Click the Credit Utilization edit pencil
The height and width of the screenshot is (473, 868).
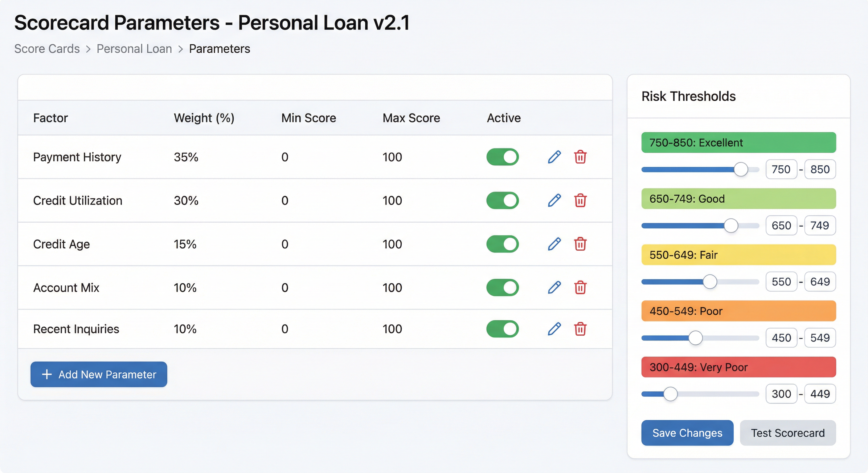coord(554,200)
